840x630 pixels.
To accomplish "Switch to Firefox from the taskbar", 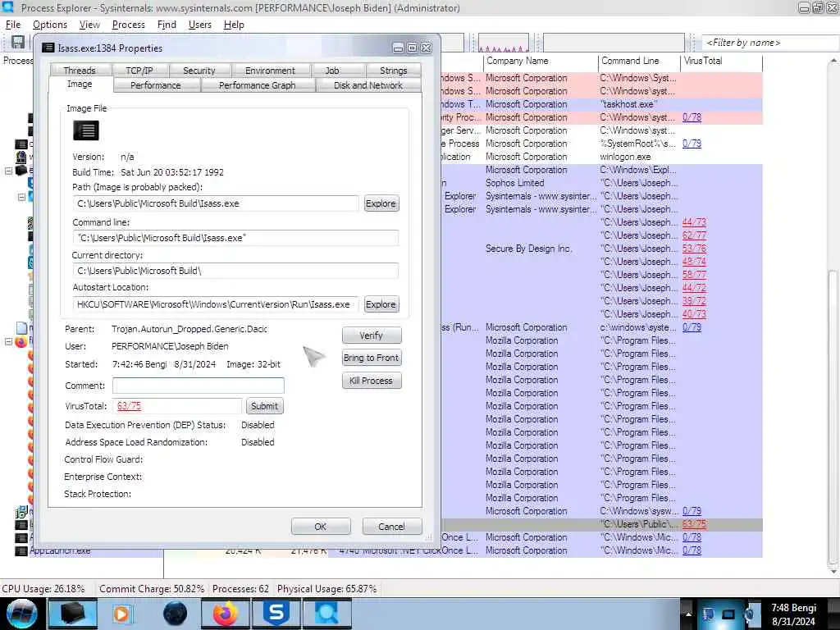I will tap(226, 614).
